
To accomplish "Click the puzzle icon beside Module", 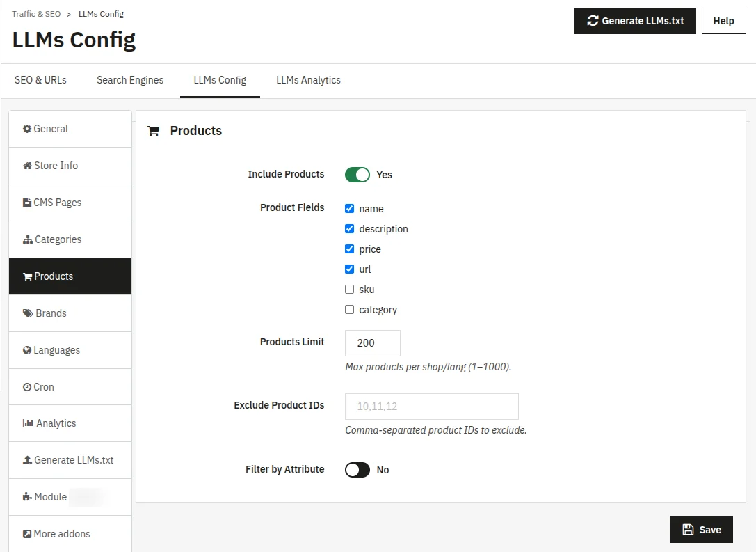I will 28,497.
